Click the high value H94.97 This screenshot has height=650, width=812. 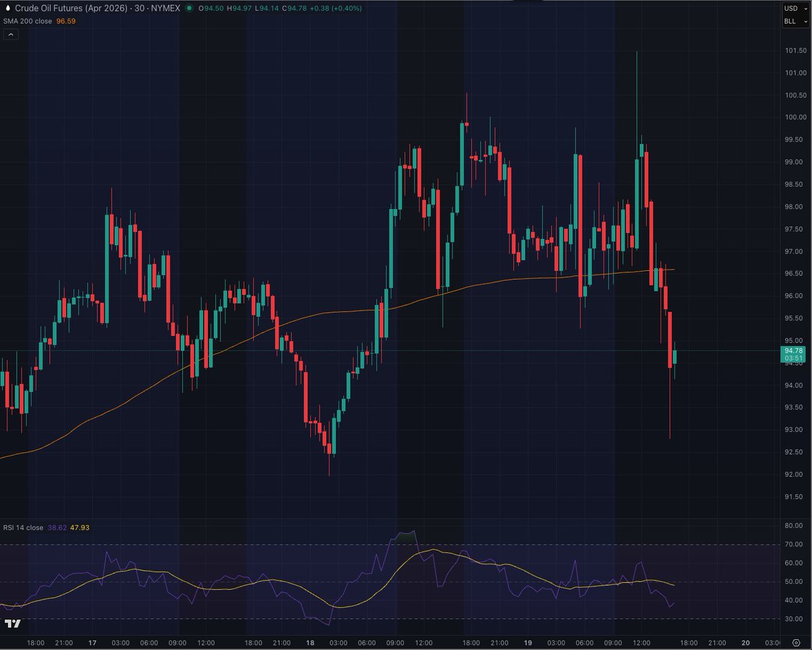(239, 8)
